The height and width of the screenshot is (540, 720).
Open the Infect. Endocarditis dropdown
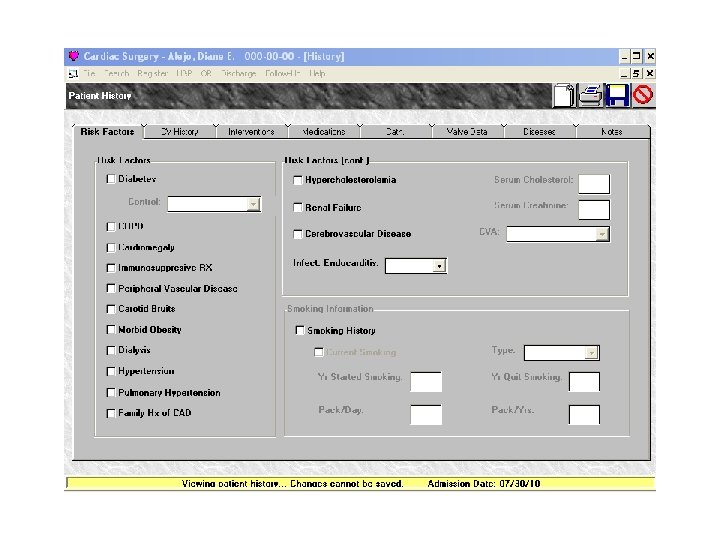(x=439, y=266)
